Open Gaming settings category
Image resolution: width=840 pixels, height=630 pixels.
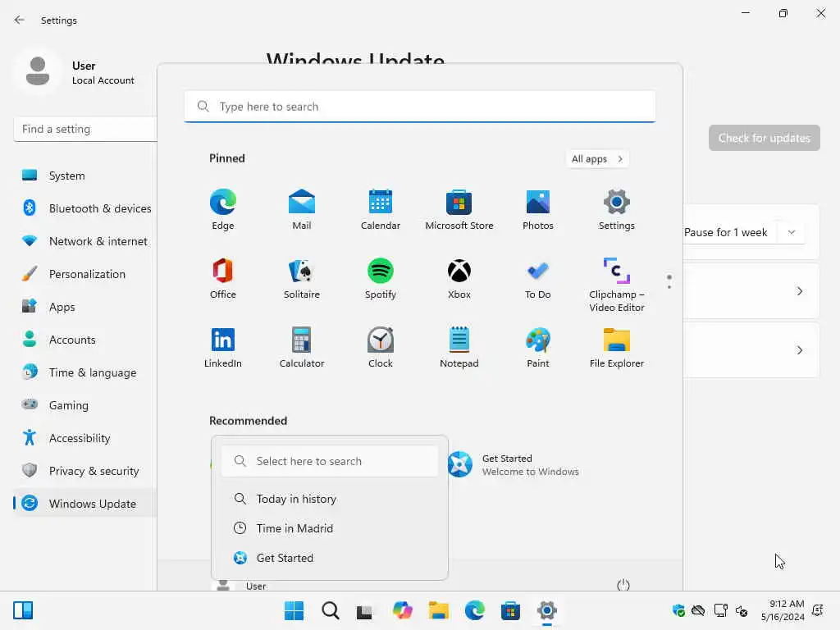[x=85, y=405]
